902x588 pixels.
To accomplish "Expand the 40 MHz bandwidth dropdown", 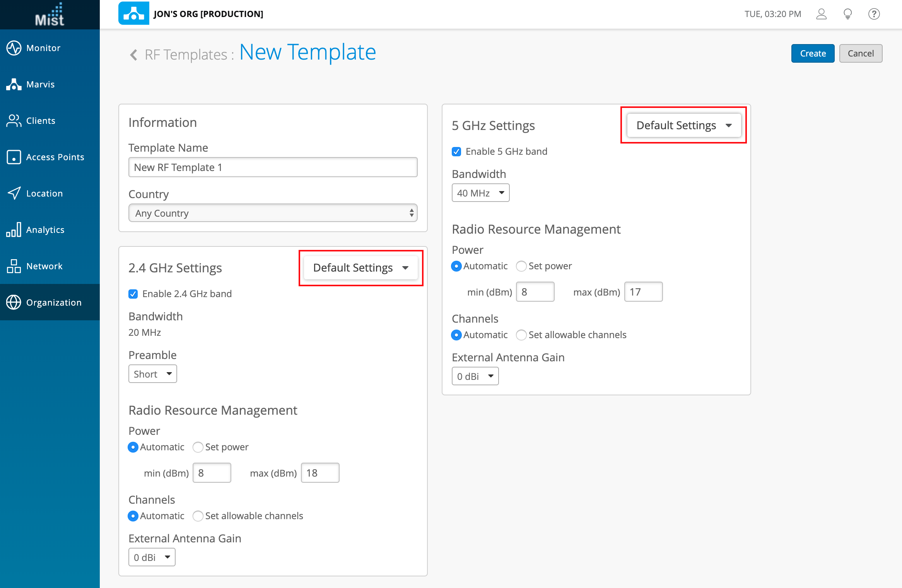I will [480, 193].
